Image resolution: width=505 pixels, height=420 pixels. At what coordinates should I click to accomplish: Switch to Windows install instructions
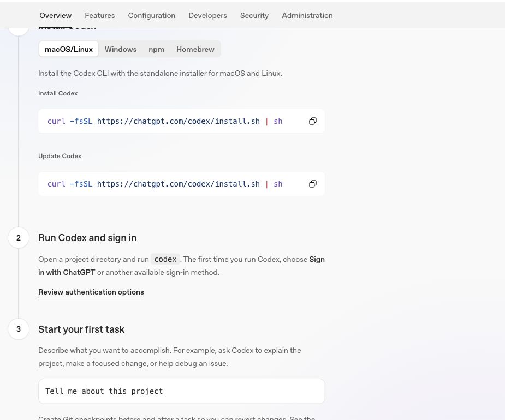[121, 49]
